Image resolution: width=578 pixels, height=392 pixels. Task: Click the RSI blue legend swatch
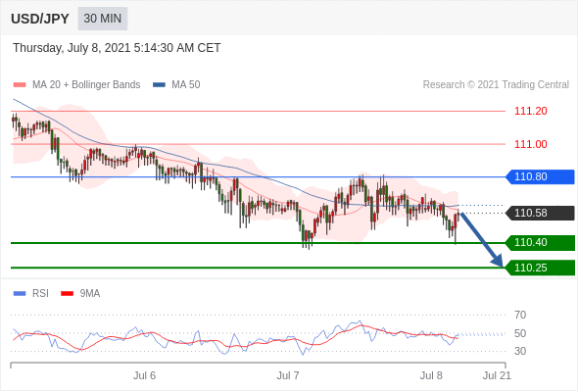[20, 294]
